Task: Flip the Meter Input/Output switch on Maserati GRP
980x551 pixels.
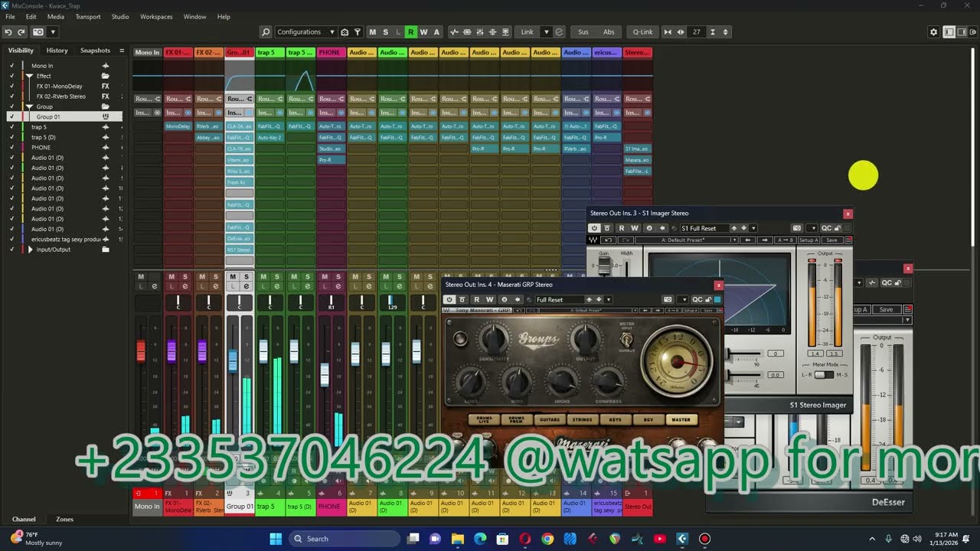Action: tap(626, 339)
